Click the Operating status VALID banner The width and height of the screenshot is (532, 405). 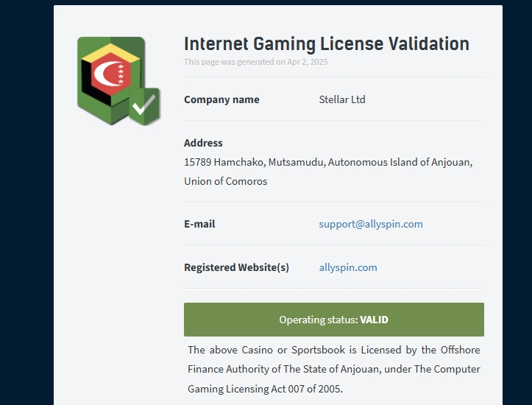(334, 320)
